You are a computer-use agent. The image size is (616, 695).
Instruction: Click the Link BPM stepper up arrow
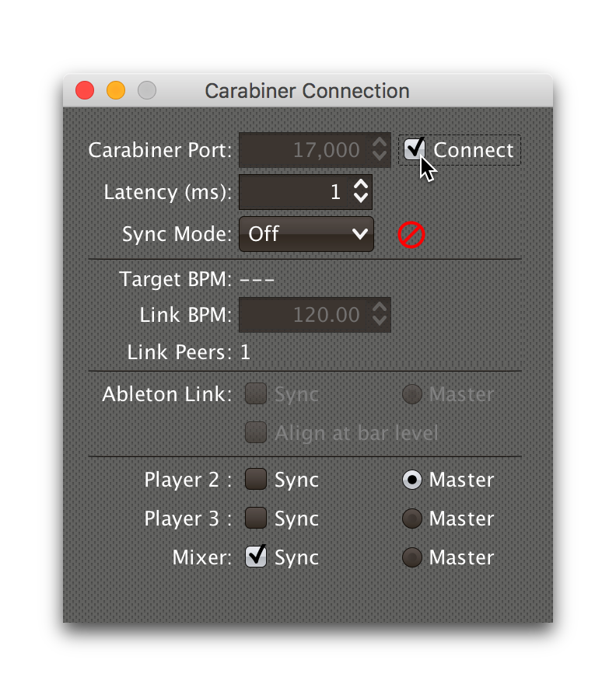(379, 309)
